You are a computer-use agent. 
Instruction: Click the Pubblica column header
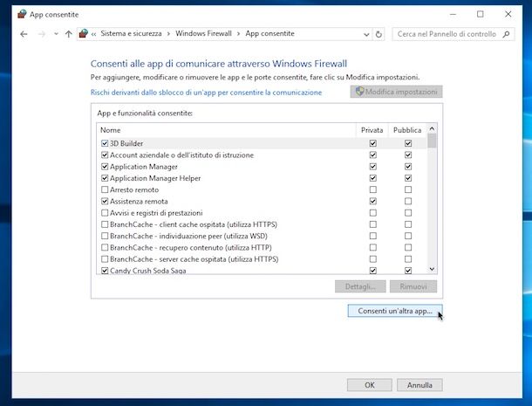[407, 130]
